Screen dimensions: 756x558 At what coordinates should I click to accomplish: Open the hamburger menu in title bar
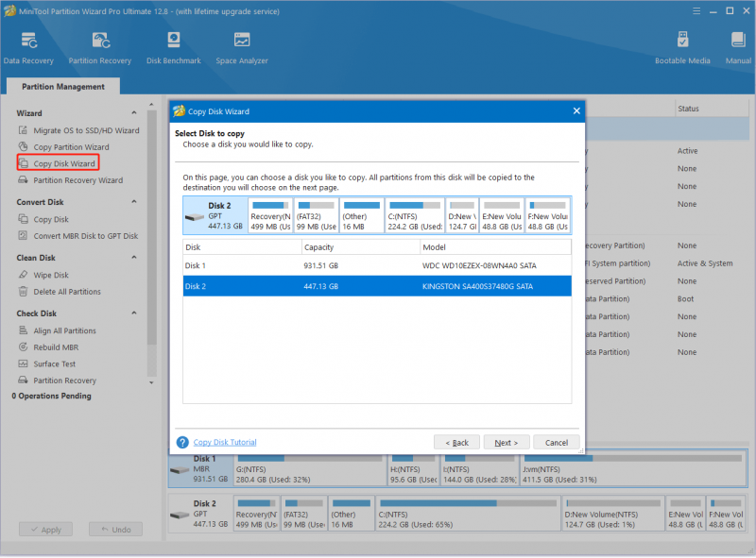696,10
